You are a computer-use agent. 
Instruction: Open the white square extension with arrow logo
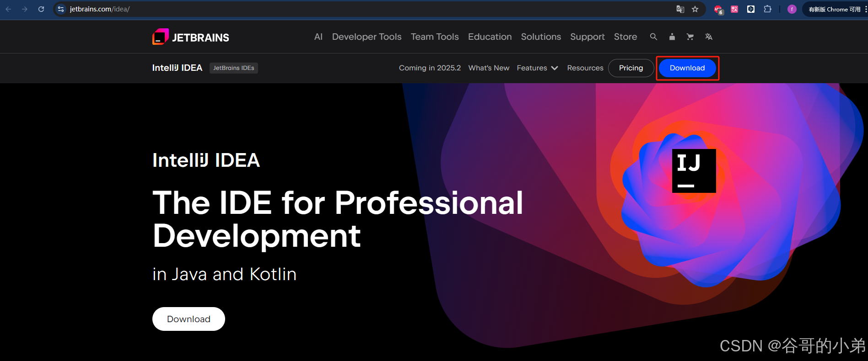click(x=751, y=9)
